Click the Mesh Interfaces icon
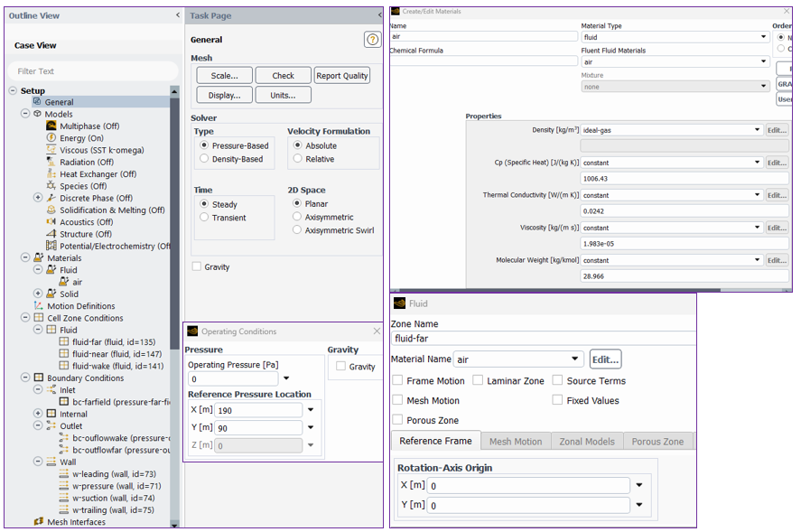The width and height of the screenshot is (801, 532). point(38,521)
